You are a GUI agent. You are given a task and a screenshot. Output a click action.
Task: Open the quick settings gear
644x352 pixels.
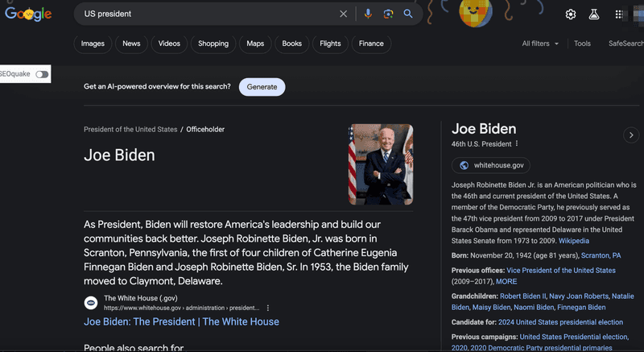click(x=571, y=14)
